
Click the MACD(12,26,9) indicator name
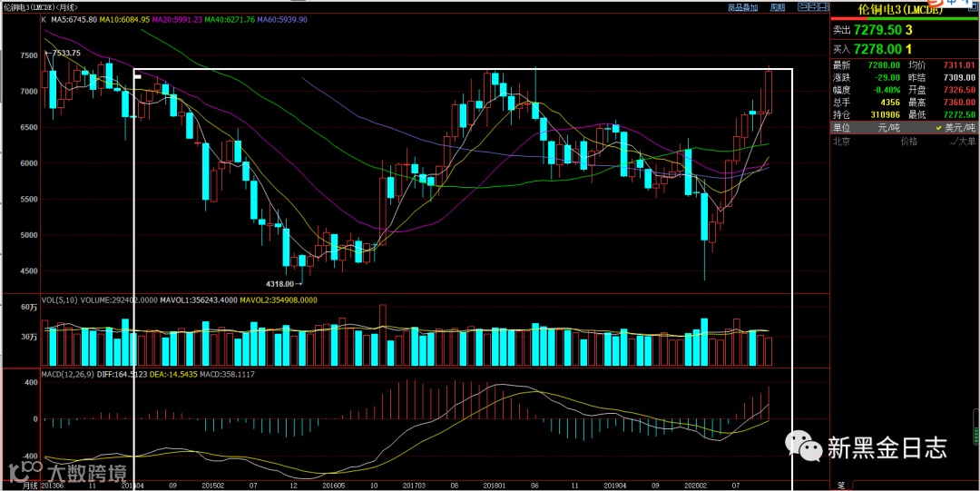(x=67, y=375)
